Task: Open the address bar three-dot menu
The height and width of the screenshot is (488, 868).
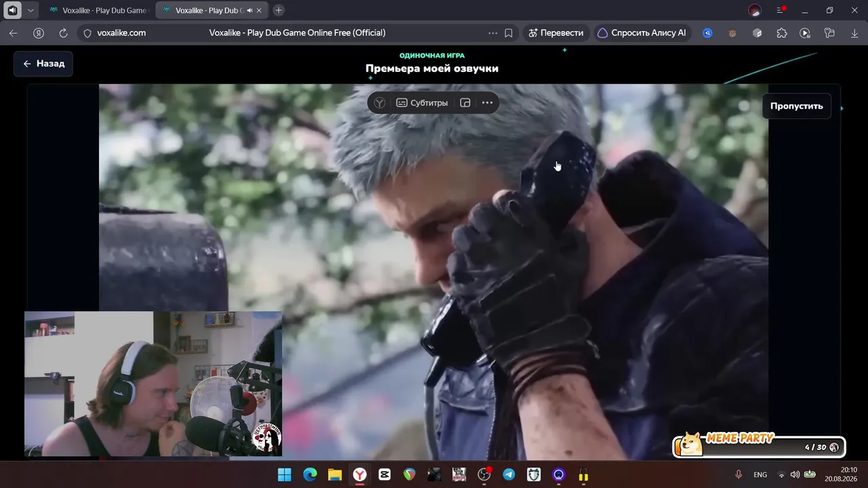Action: click(493, 33)
